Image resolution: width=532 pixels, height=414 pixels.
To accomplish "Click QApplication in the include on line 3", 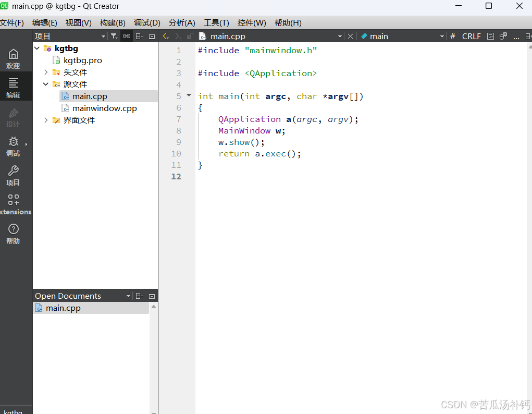I will click(280, 73).
